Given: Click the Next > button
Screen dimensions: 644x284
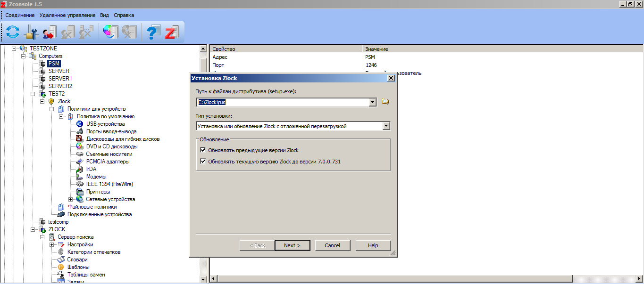Looking at the screenshot, I should point(292,245).
